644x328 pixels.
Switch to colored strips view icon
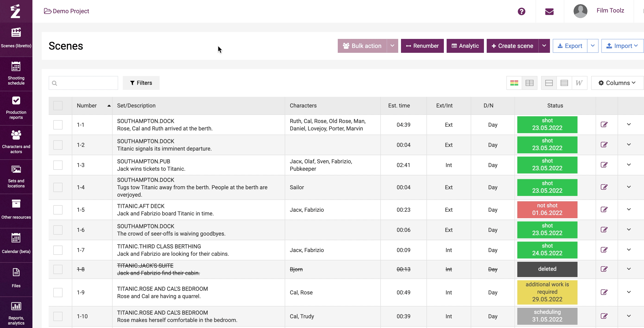click(x=514, y=83)
